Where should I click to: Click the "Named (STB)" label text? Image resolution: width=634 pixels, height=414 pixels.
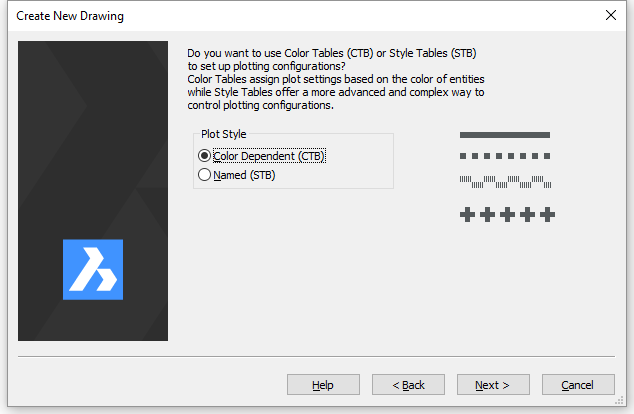[244, 175]
